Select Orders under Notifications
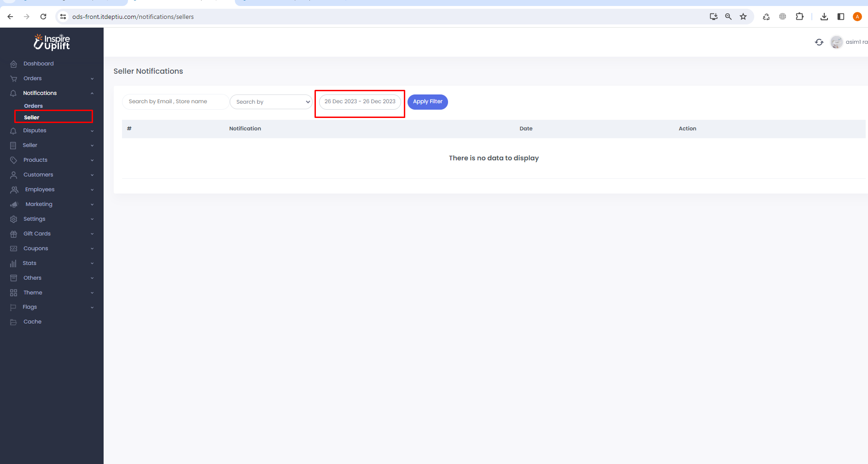Image resolution: width=868 pixels, height=464 pixels. (33, 106)
